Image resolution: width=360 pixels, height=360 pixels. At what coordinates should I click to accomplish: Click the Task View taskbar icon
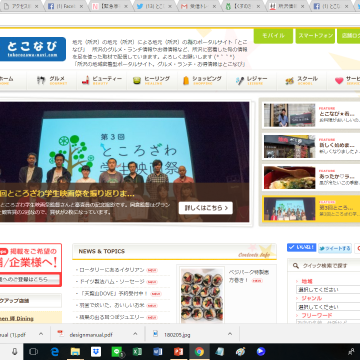point(33,352)
